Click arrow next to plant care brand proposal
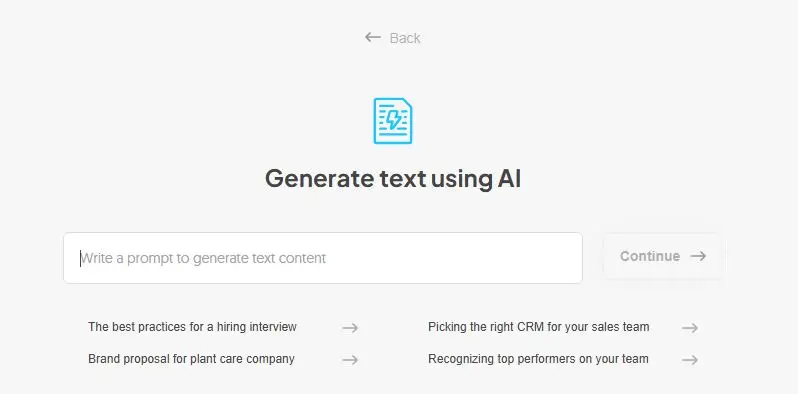Screen dimensions: 798x394 350,360
